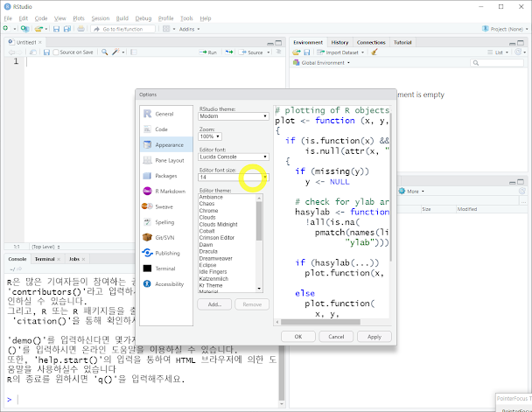Screen dimensions: 532x412
Task: Save all open documents icon
Action: point(67,29)
